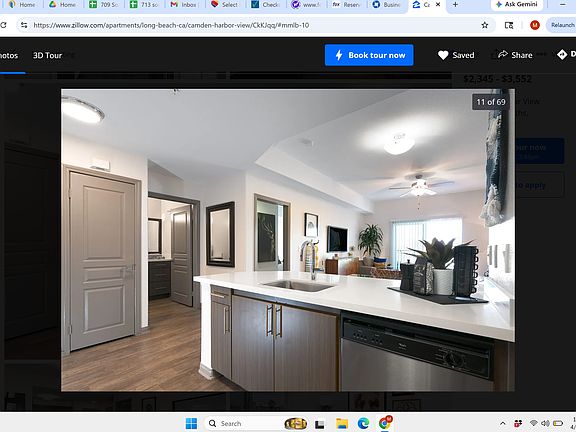Bookmark page with star icon
Screen dimensions: 576x432
[x=485, y=25]
